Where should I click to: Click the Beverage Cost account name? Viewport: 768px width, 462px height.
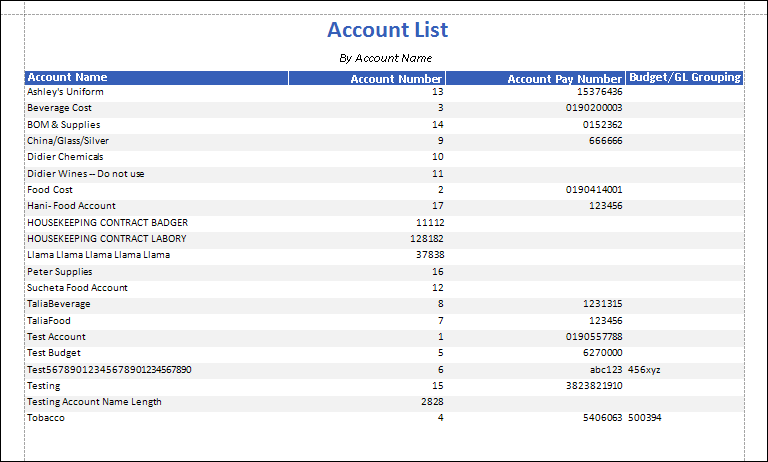point(59,108)
